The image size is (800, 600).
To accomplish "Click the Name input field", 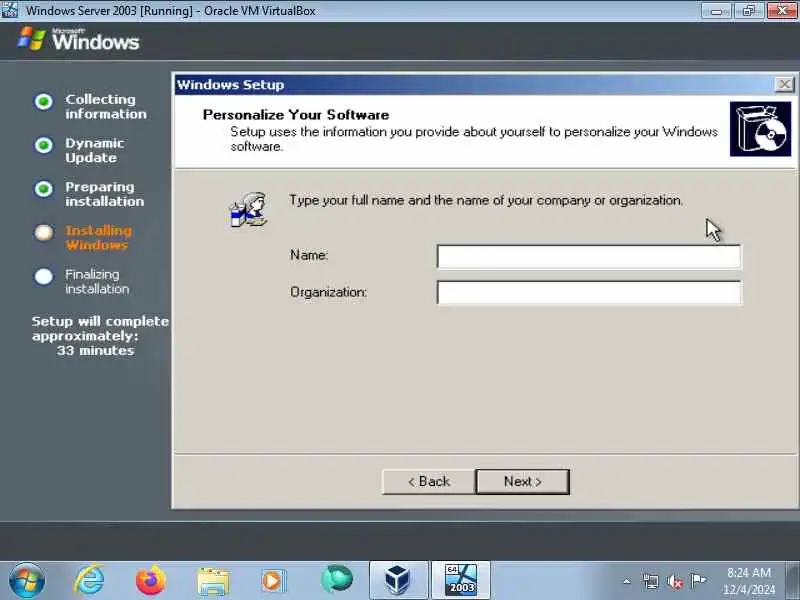I will click(x=589, y=256).
